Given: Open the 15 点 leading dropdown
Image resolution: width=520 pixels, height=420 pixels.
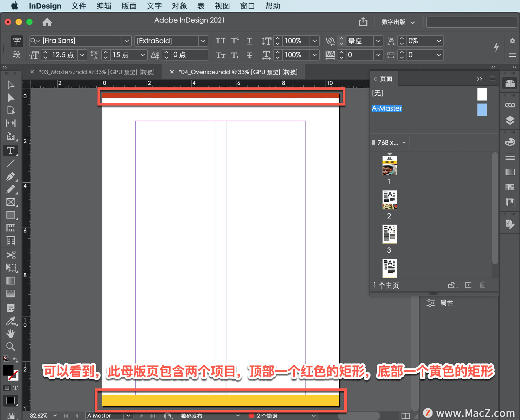Looking at the screenshot, I should 143,55.
